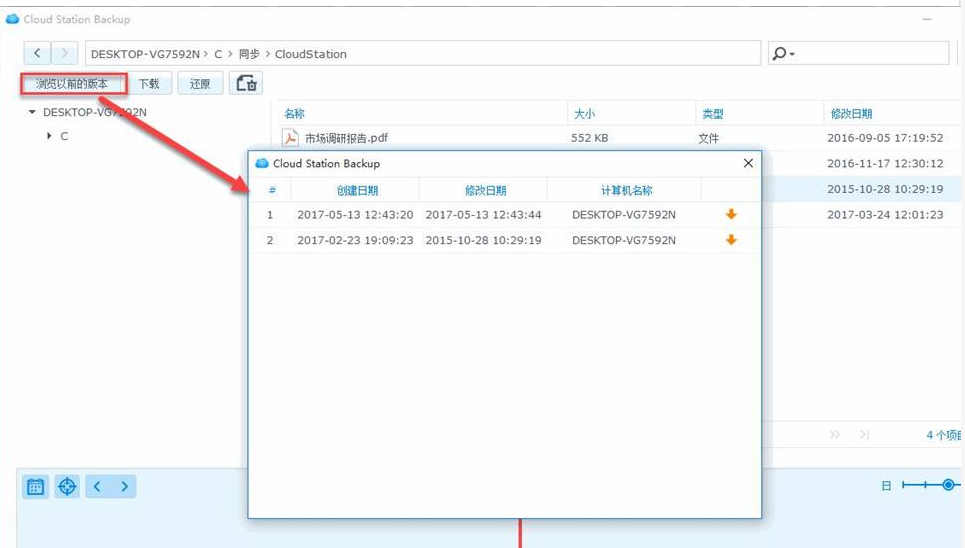Select the 市场调研报告.pdf file
The width and height of the screenshot is (965, 548).
(x=345, y=138)
